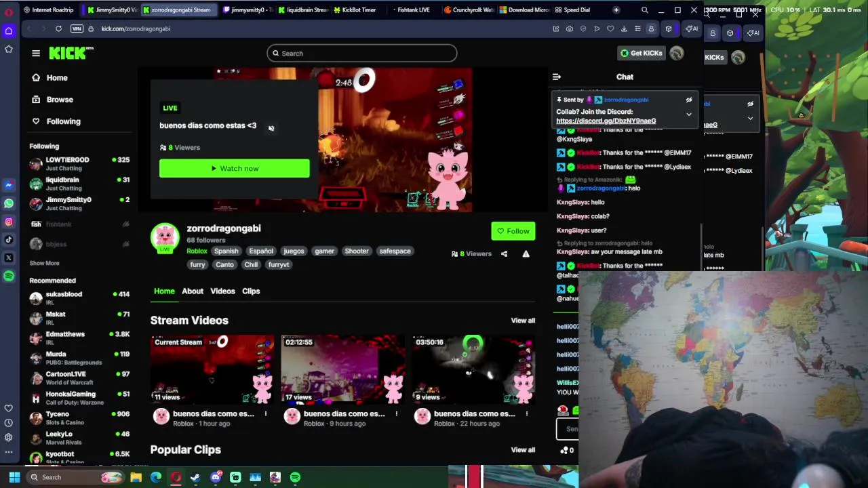868x488 pixels.
Task: Open the channel Videos tab
Action: tap(222, 291)
